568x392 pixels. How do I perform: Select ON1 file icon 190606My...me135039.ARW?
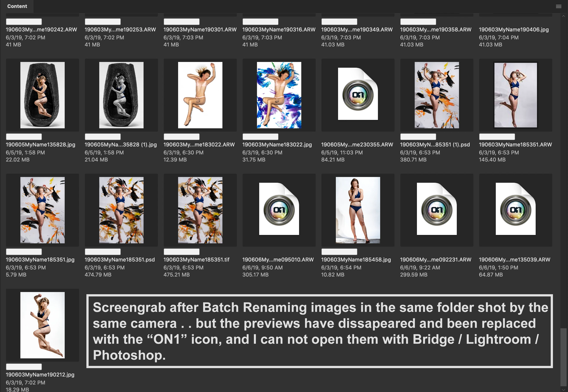[x=515, y=209]
